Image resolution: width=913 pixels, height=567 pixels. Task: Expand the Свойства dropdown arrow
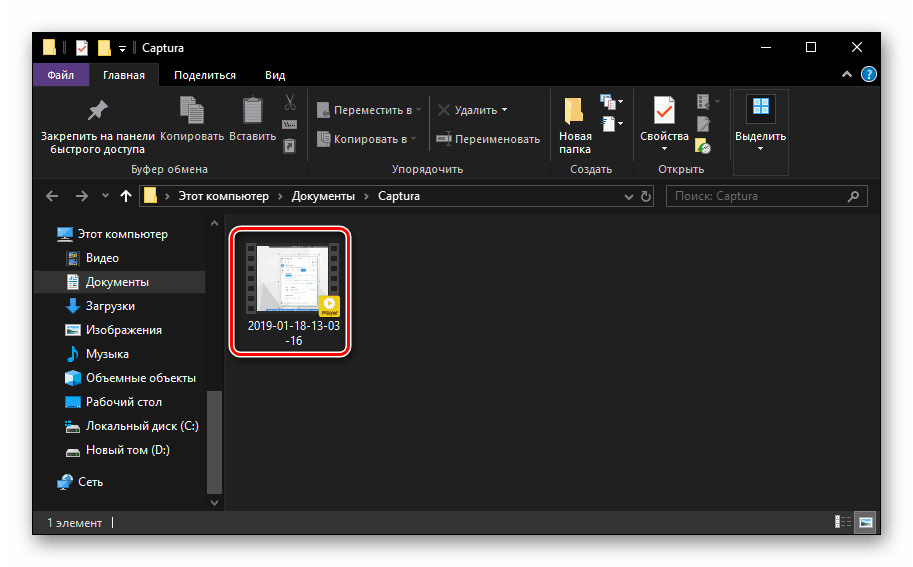(664, 149)
